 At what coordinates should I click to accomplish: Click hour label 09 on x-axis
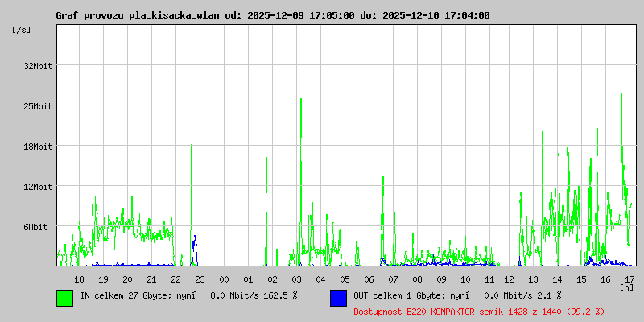[x=441, y=279]
